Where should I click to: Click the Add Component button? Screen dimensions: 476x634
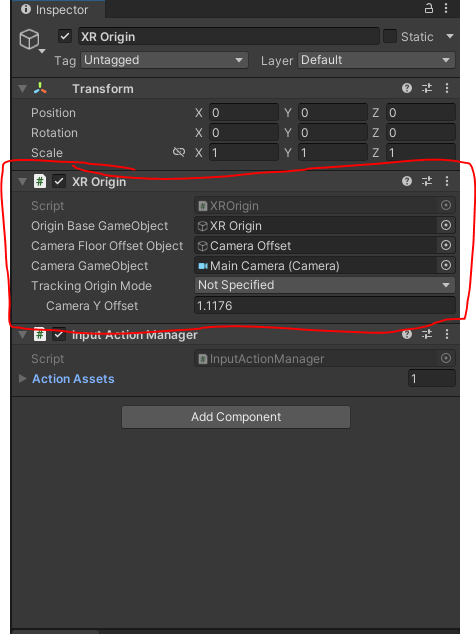(x=236, y=417)
